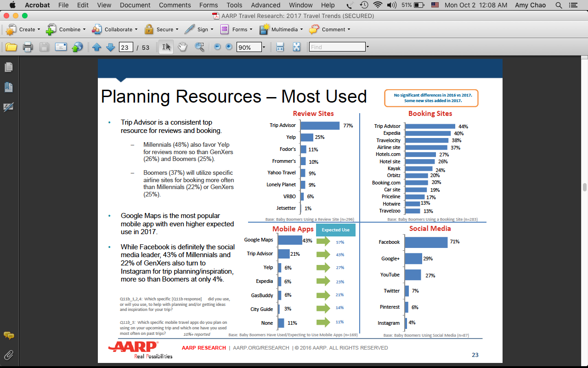The height and width of the screenshot is (368, 588).
Task: Click the page number field showing 23
Action: click(x=126, y=47)
